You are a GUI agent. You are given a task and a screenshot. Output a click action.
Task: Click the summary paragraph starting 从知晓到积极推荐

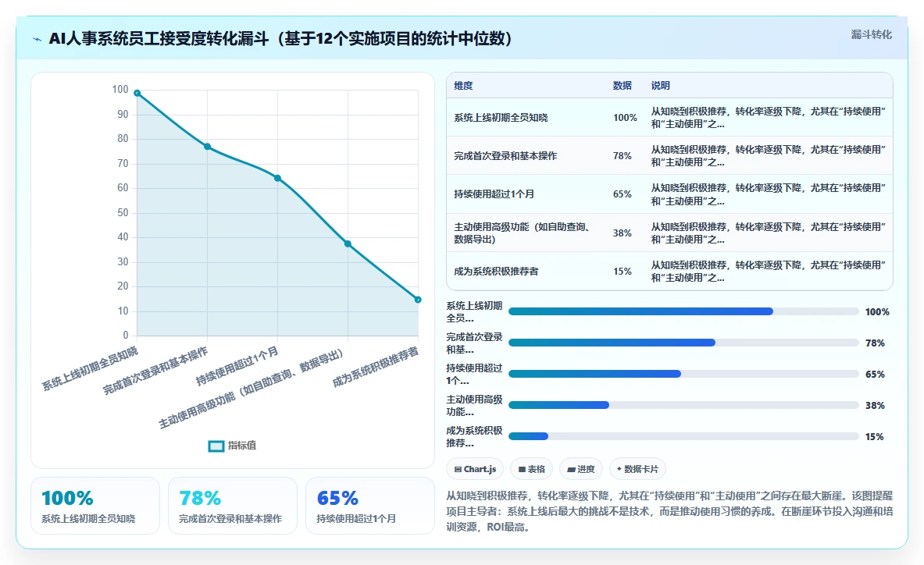coord(669,511)
